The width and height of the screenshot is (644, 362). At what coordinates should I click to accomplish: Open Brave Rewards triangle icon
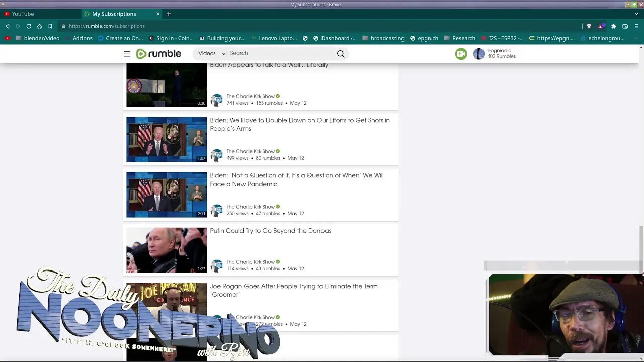point(601,26)
